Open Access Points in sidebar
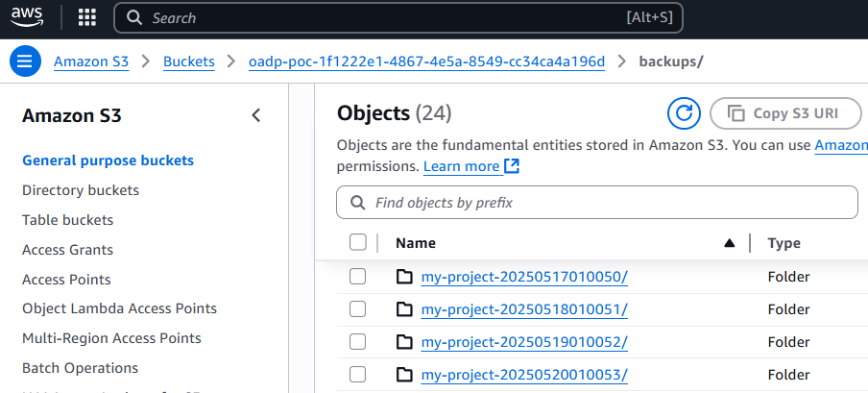The width and height of the screenshot is (868, 393). 66,280
